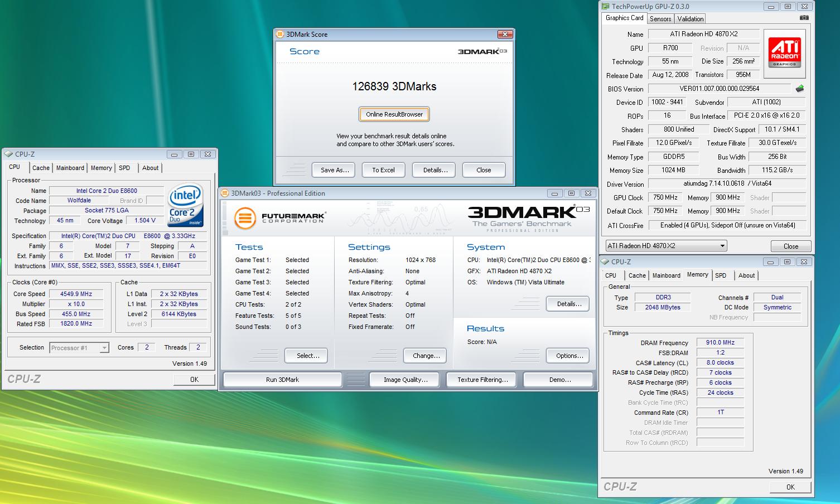Click Change... under Settings

point(426,356)
